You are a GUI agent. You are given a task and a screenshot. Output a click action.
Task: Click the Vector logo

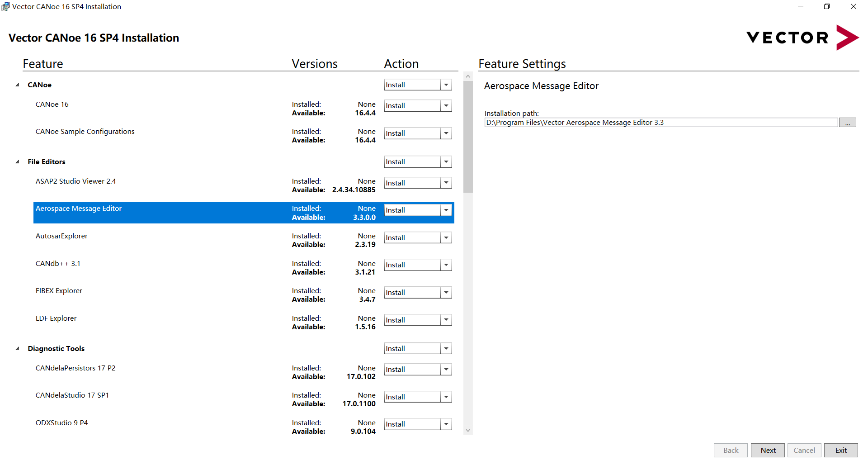802,38
